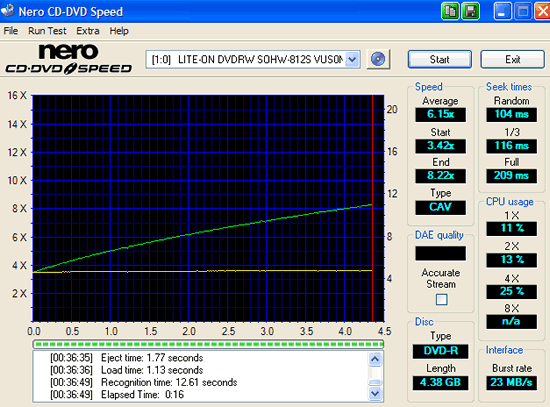Open the Run Test menu
550x407 pixels.
47,31
